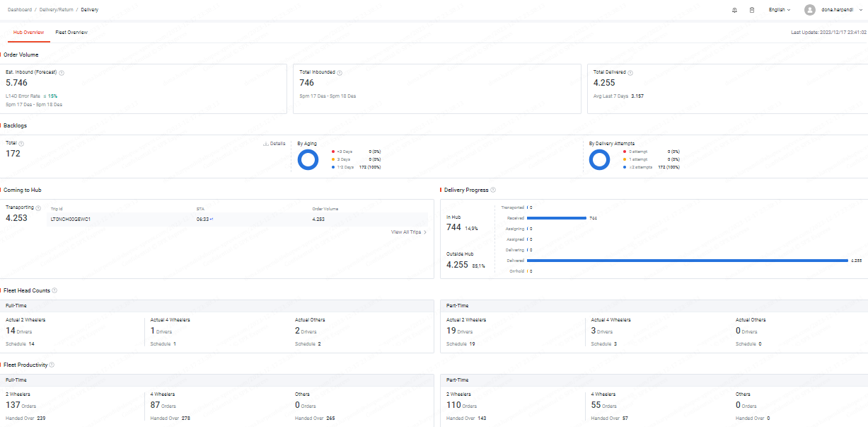868x427 pixels.
Task: Click info icon next to Total Inbounded
Action: [340, 72]
